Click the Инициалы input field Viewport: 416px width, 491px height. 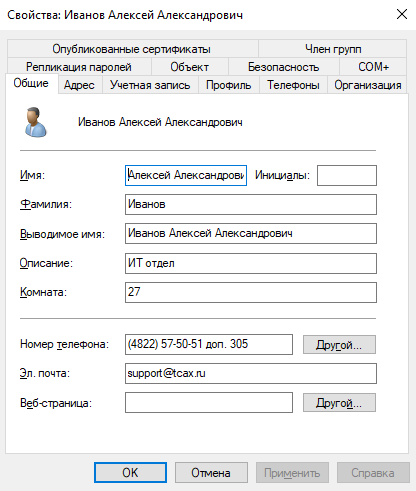pos(347,175)
